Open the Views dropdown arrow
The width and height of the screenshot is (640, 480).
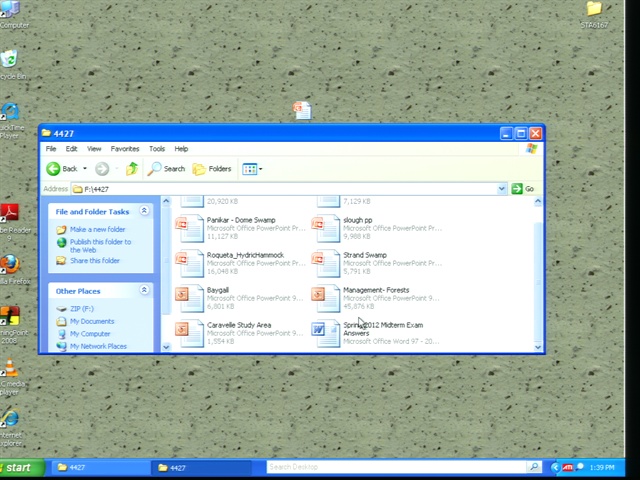(x=261, y=169)
